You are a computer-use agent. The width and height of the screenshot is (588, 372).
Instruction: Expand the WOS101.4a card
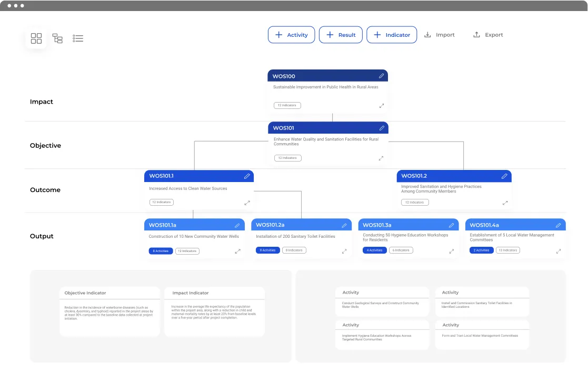[559, 252]
